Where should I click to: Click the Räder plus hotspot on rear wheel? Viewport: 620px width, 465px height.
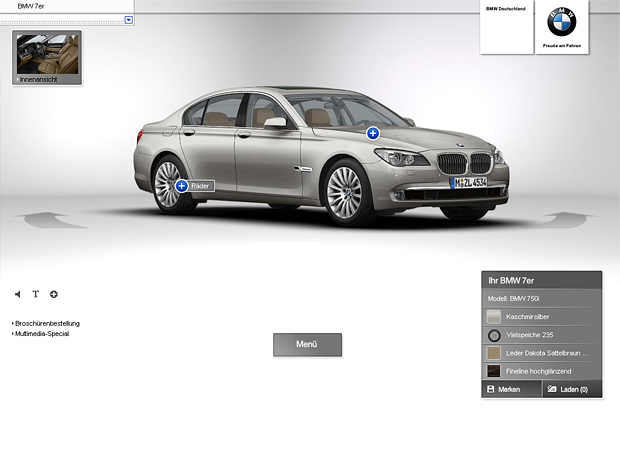[x=181, y=185]
